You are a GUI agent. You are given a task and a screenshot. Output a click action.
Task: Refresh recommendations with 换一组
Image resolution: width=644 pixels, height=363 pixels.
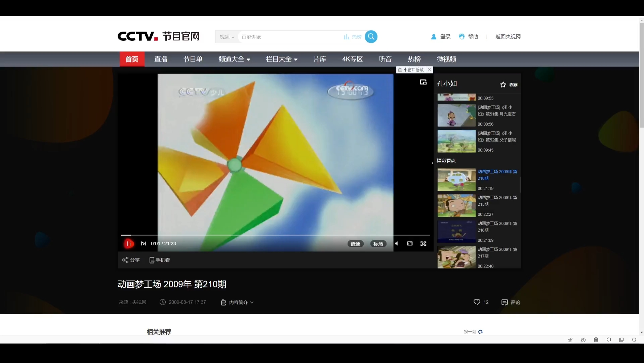click(473, 332)
